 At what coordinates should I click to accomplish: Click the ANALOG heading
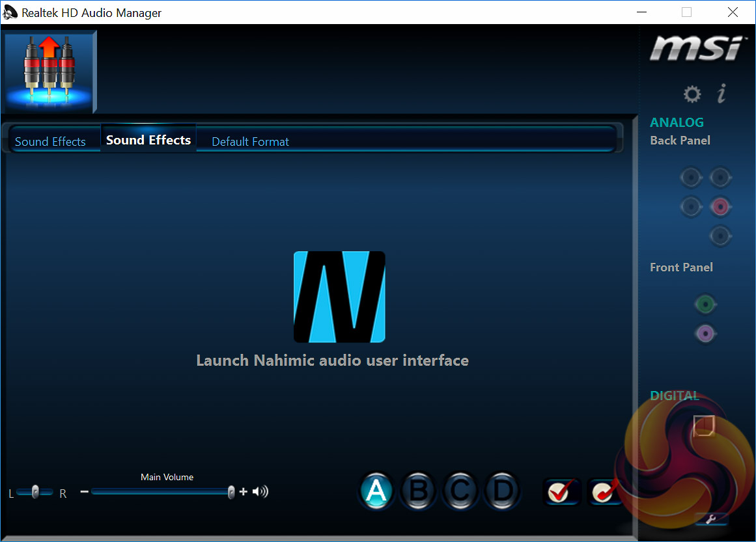tap(677, 122)
